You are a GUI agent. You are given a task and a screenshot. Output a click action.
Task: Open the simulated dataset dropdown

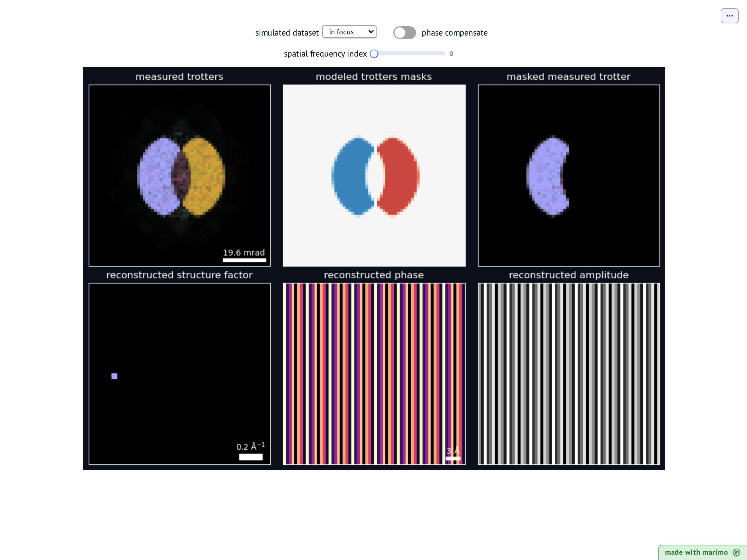click(349, 32)
